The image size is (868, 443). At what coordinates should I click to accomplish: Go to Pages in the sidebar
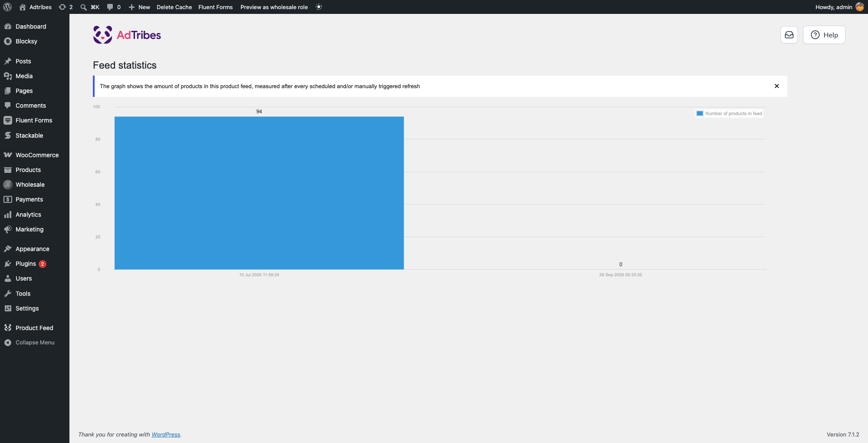click(x=35, y=91)
